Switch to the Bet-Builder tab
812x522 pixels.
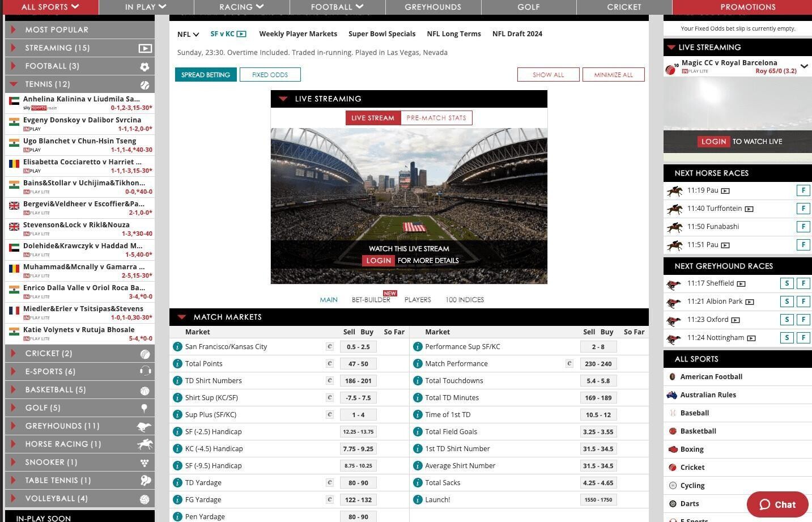[x=371, y=300]
